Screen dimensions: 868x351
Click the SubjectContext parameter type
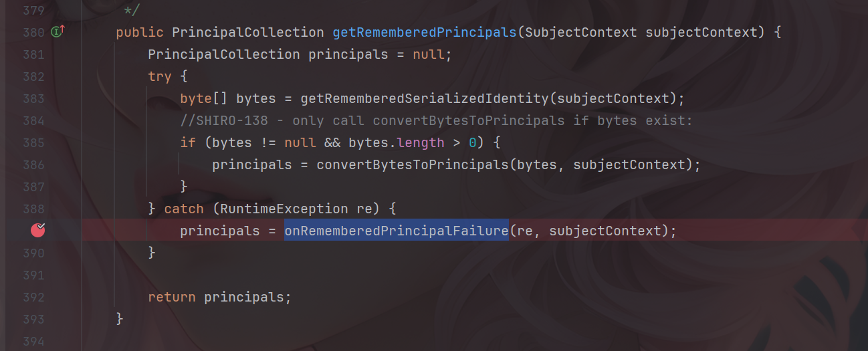(582, 32)
